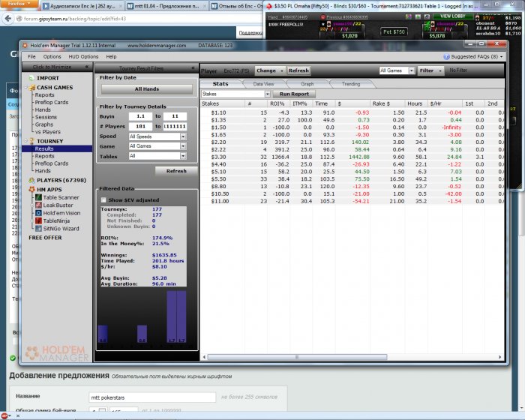This screenshot has height=420, width=525.
Task: Click the TOURNEY trophy icon
Action: [31, 141]
